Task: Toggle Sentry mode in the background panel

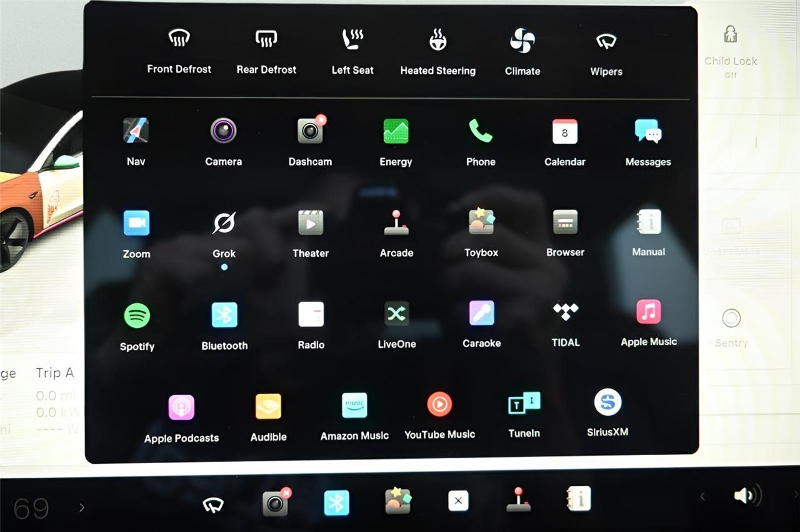Action: (x=731, y=318)
